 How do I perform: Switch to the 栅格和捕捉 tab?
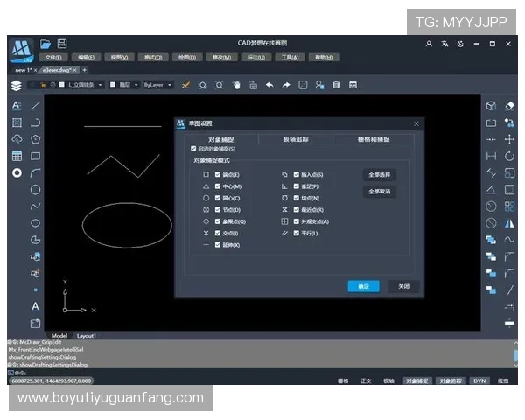(374, 139)
